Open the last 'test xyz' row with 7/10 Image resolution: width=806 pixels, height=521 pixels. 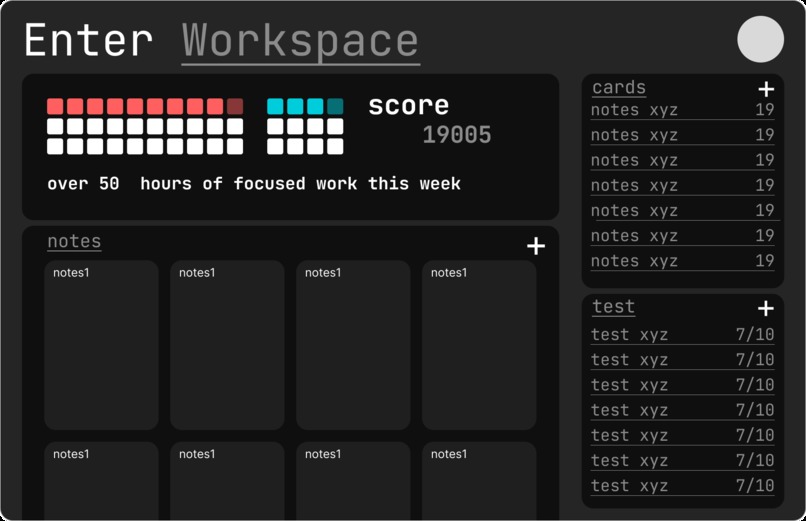click(x=683, y=486)
